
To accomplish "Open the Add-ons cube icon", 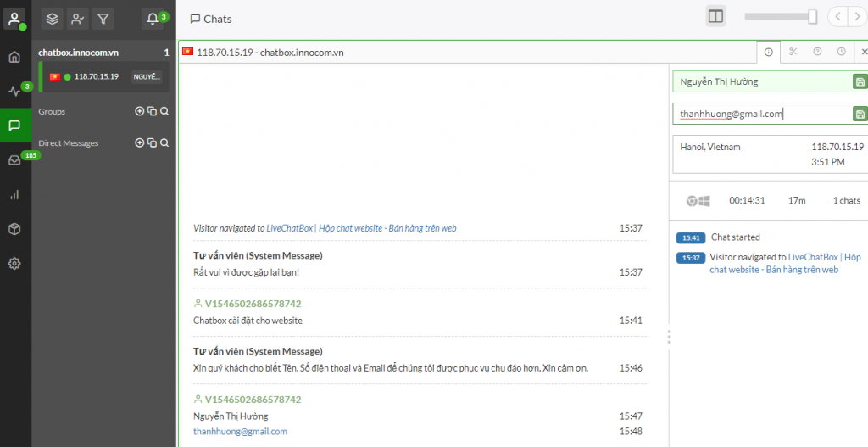I will coord(15,229).
